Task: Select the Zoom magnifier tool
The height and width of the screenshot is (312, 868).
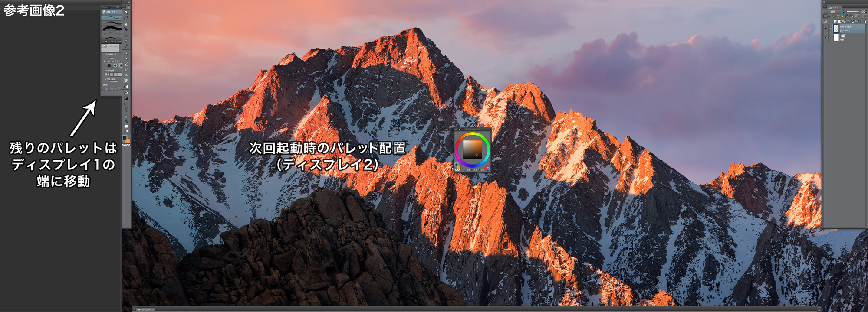Action: click(x=126, y=12)
